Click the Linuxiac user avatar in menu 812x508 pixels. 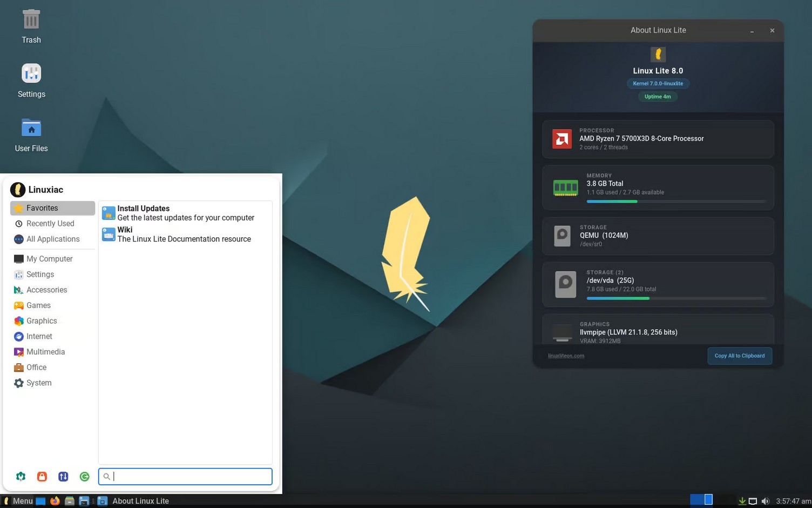18,190
